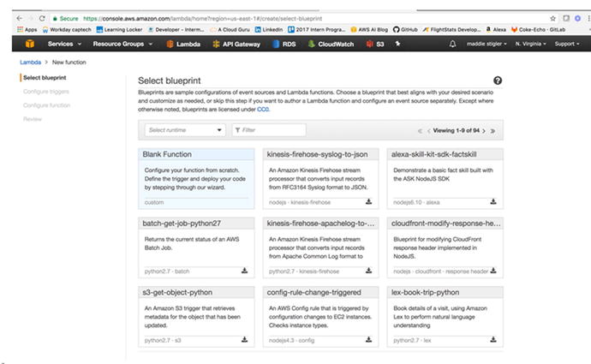Image resolution: width=591 pixels, height=364 pixels.
Task: Download the alexa-skill-kit-sdk-factskill blueprint
Action: tap(492, 202)
